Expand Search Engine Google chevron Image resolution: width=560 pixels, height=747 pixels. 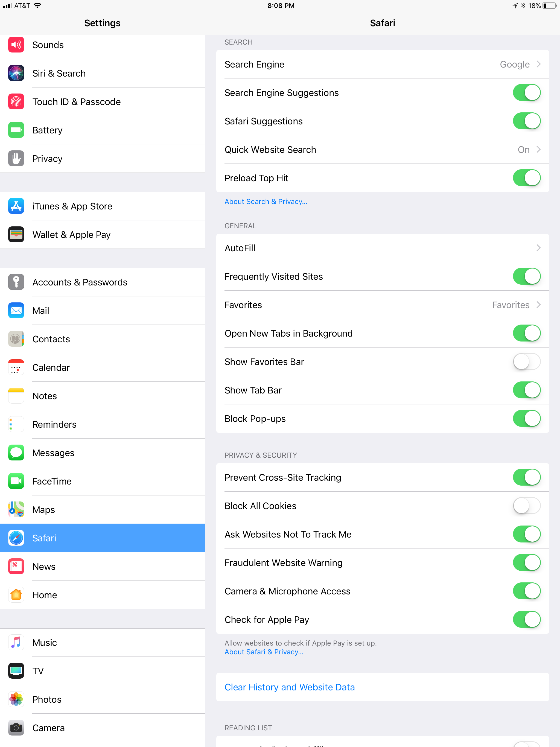pyautogui.click(x=538, y=64)
